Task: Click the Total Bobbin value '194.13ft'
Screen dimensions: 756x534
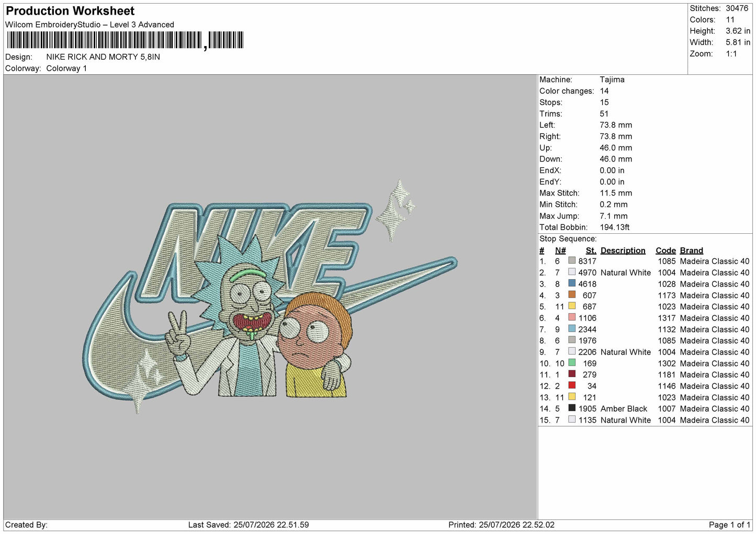Action: pyautogui.click(x=615, y=228)
